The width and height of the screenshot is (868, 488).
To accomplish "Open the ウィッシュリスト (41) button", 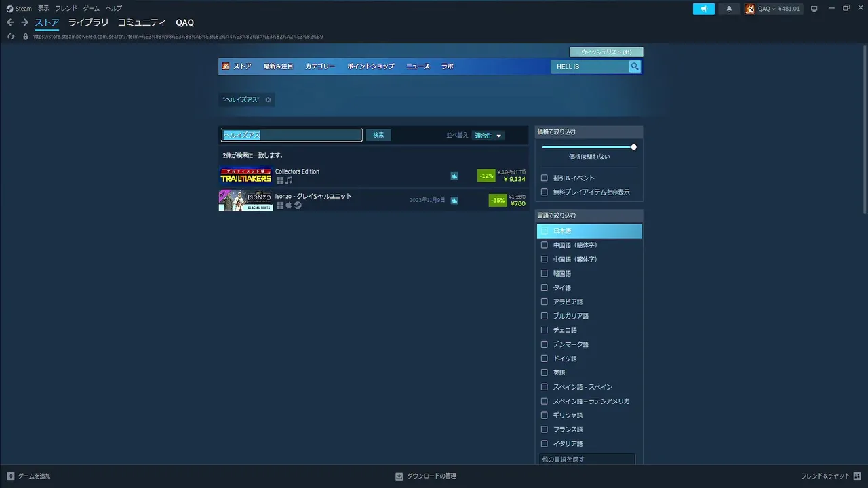I will coord(606,52).
